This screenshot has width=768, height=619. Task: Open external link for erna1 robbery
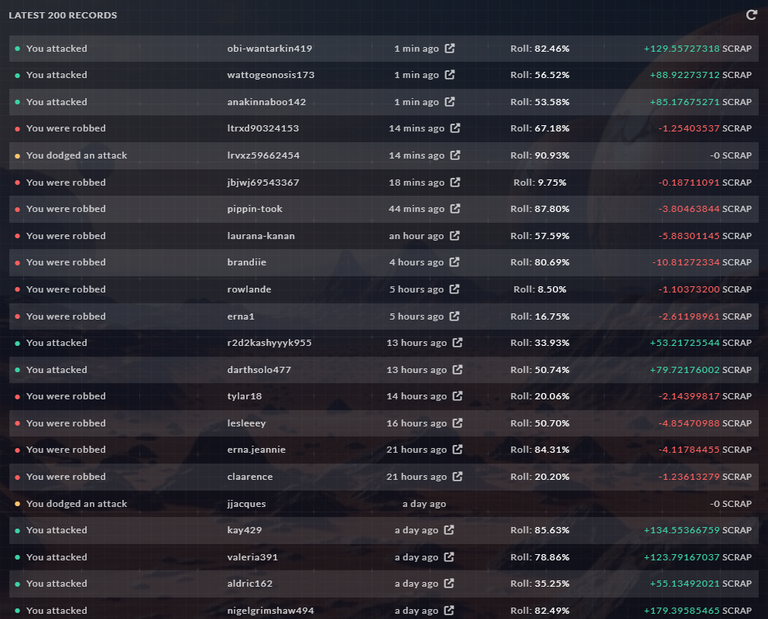tap(455, 316)
